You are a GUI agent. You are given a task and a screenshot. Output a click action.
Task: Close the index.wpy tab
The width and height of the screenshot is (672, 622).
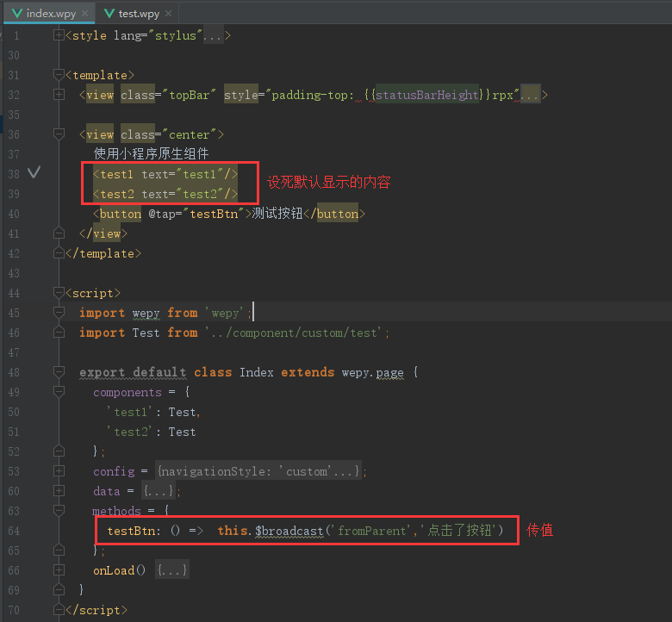(84, 13)
